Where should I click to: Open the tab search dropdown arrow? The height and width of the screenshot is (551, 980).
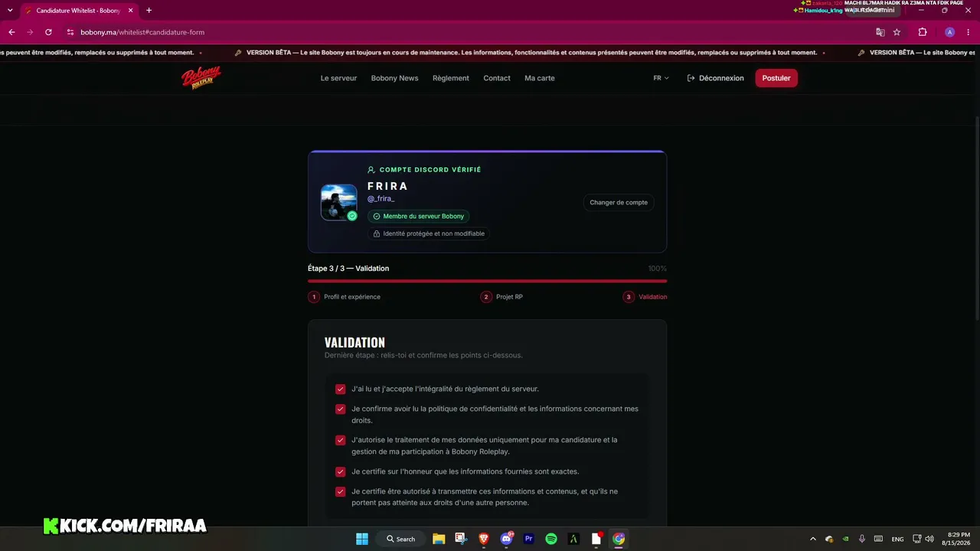pos(10,11)
